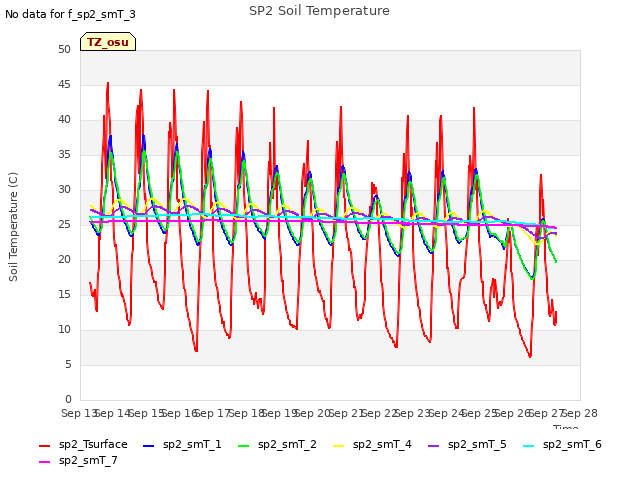
Task: Click the Sep 28 x-axis date label
Action: [x=580, y=414]
